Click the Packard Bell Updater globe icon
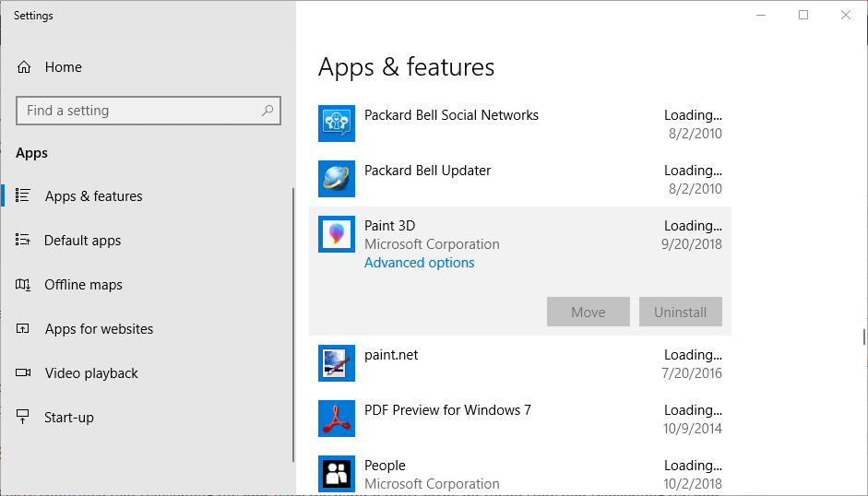Screen dimensions: 868x496 click(x=336, y=179)
